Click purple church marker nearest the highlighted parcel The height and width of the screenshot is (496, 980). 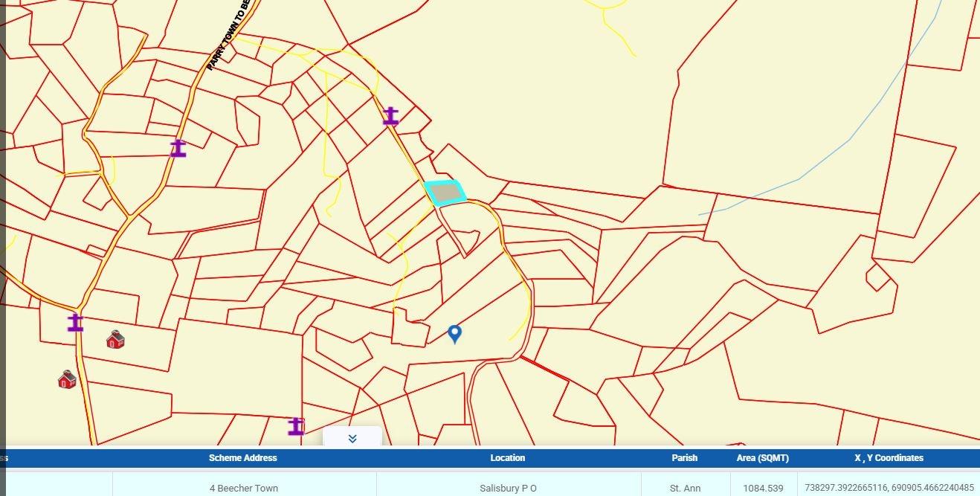(x=390, y=117)
